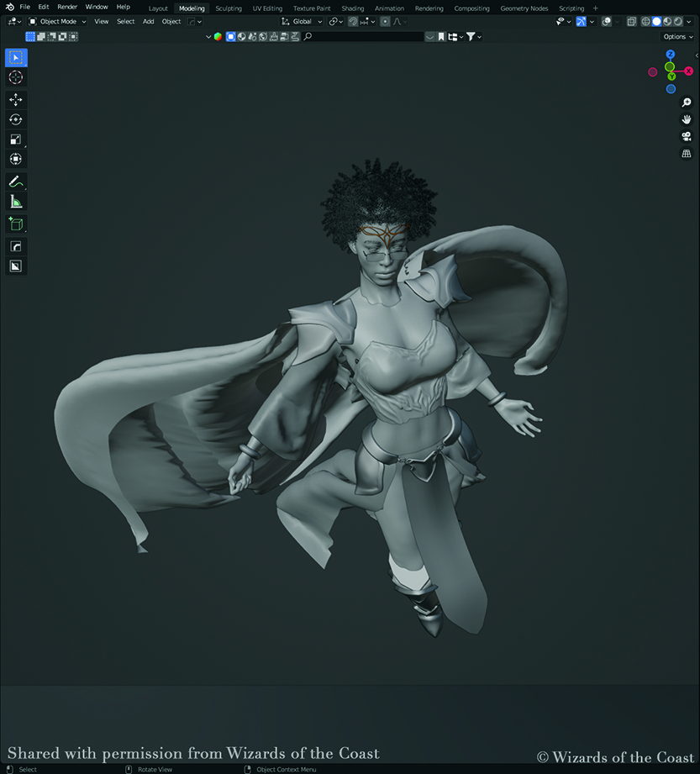Switch to rendered shading
700x774 pixels.
pyautogui.click(x=678, y=22)
